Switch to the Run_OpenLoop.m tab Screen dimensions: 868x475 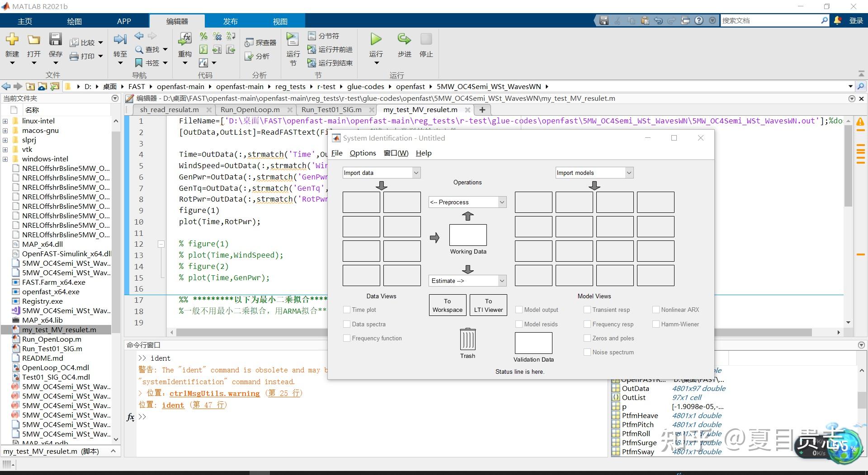pos(250,109)
